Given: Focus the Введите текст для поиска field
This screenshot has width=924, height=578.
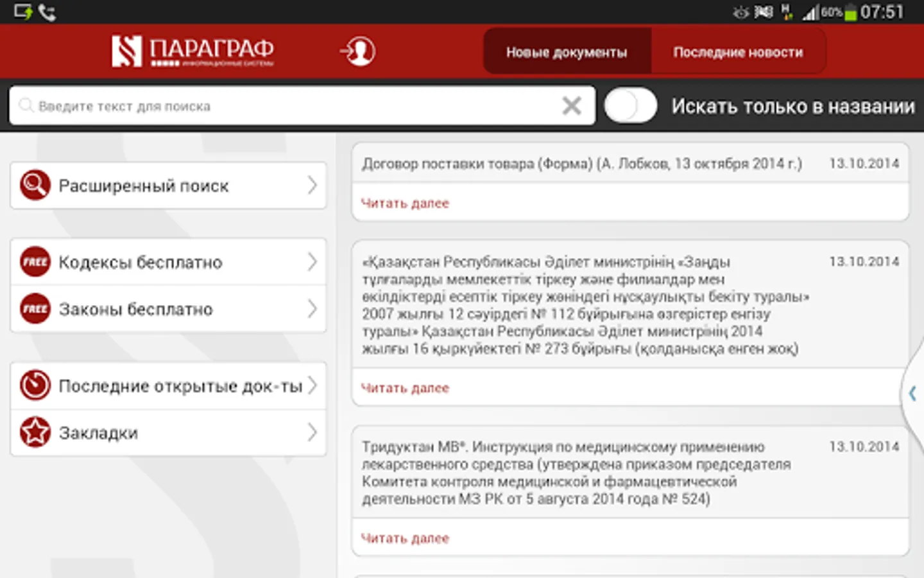Looking at the screenshot, I should coord(302,106).
